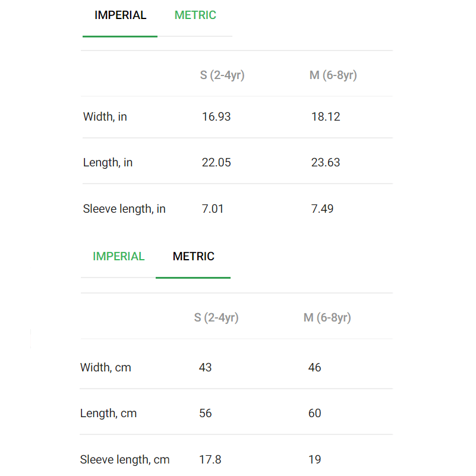Click M (6-8yr) header in centimeters table
This screenshot has width=476, height=476.
[x=327, y=318]
